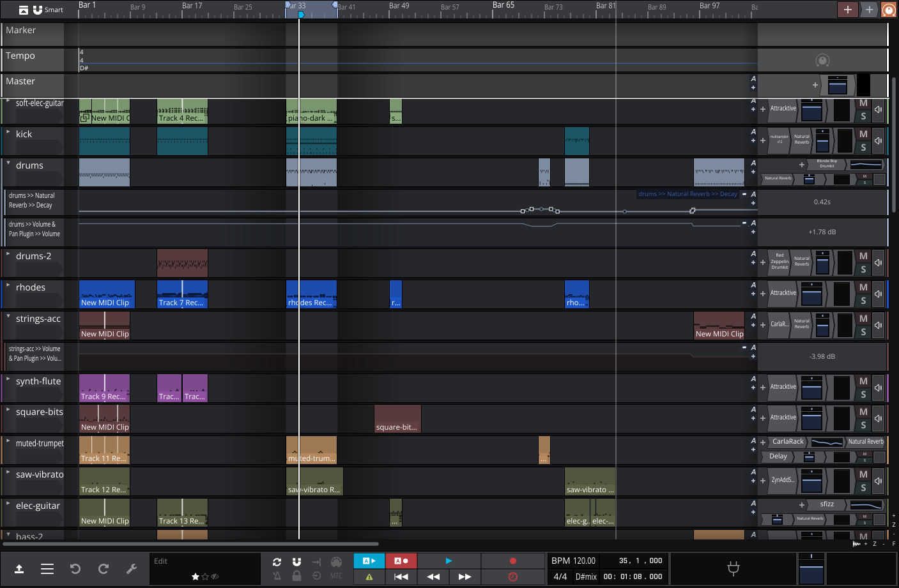Toggle the snapping magnet icon
Screen dimensions: 899x588
(296, 562)
